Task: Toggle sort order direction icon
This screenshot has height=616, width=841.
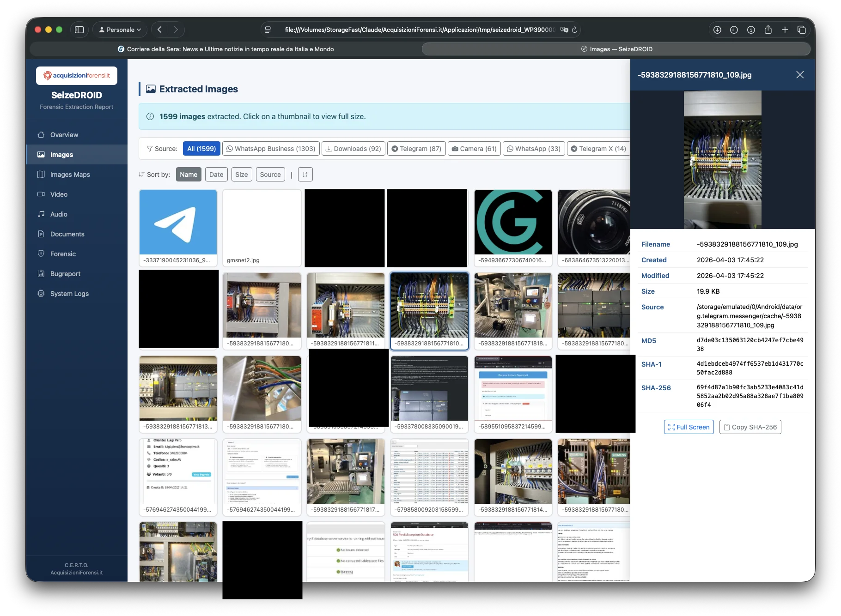Action: 305,175
